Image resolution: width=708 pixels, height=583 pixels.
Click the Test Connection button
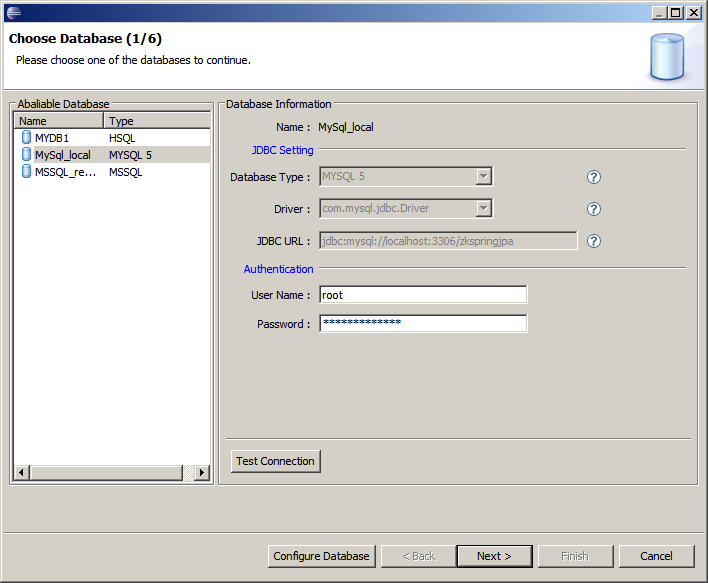(x=275, y=461)
